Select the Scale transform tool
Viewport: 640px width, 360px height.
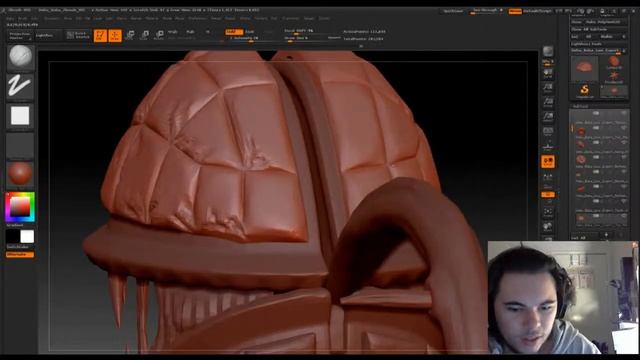pyautogui.click(x=144, y=36)
